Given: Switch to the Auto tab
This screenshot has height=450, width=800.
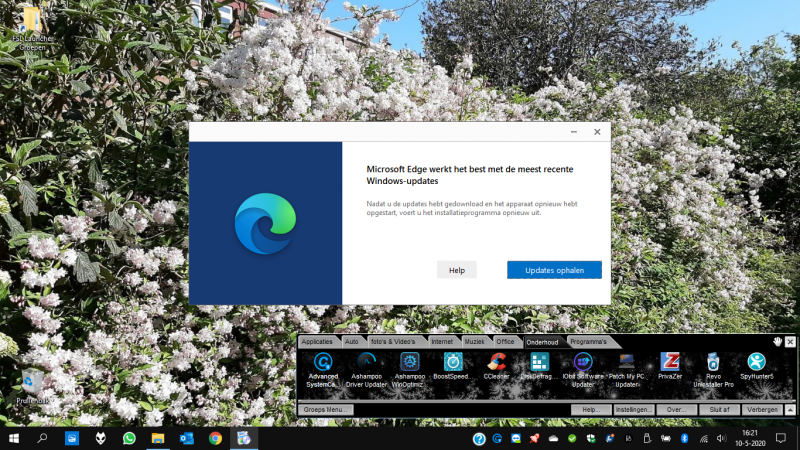Looking at the screenshot, I should 352,342.
